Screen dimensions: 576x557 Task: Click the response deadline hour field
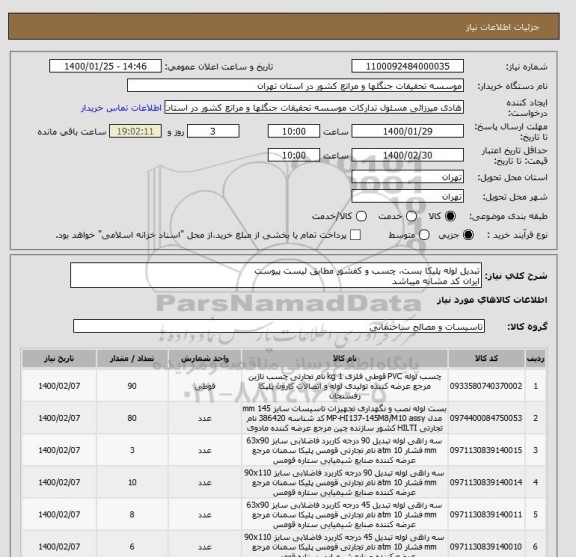pyautogui.click(x=294, y=131)
